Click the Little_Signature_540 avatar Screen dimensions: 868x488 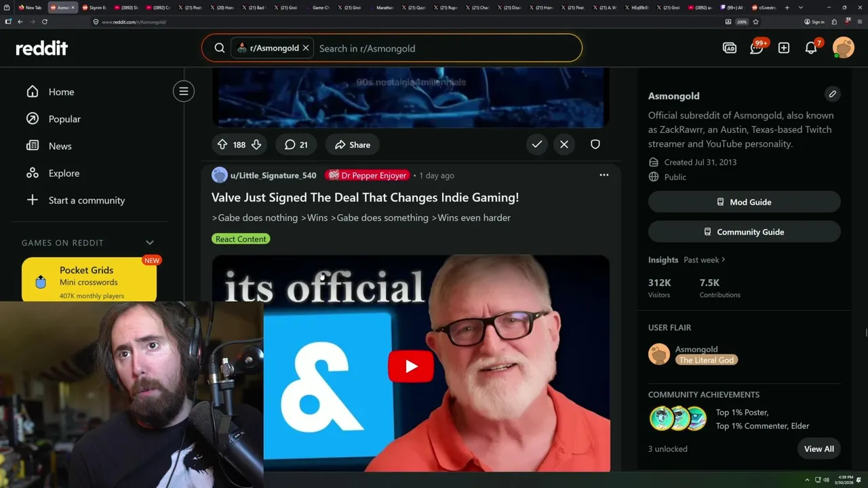coord(220,176)
